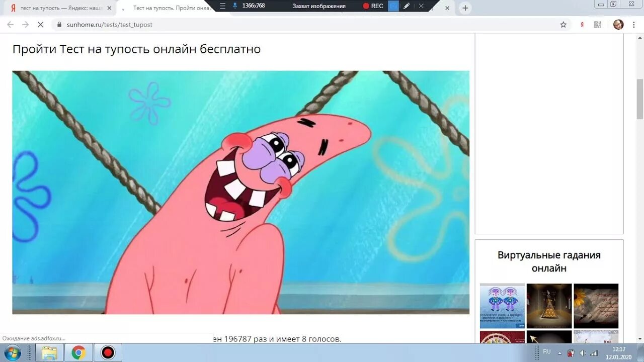
Task: Click the padlock site info icon
Action: pyautogui.click(x=59, y=25)
